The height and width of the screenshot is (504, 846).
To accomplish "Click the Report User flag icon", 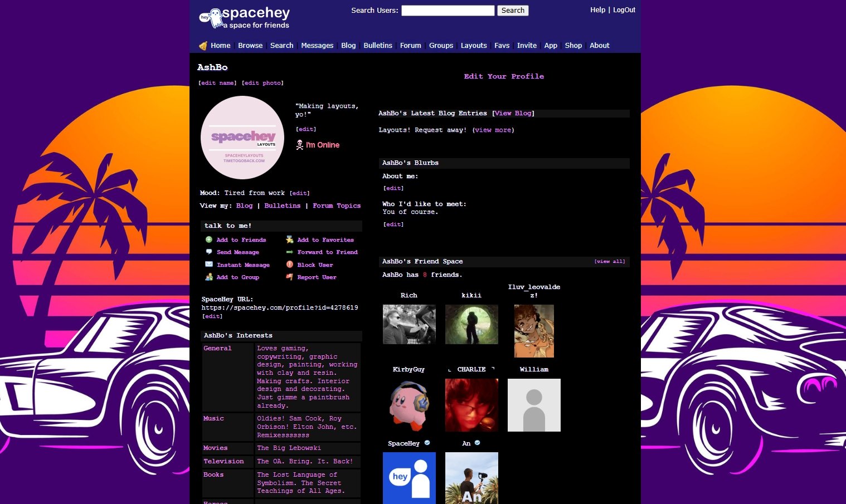I will 290,277.
